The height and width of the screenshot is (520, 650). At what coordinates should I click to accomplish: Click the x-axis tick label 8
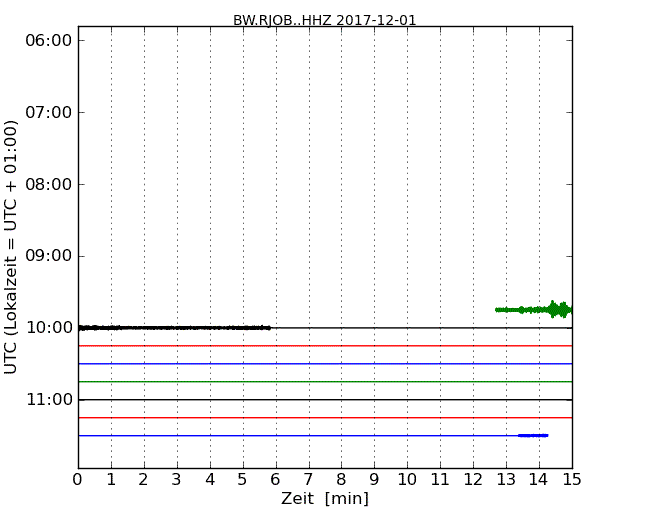(x=341, y=479)
